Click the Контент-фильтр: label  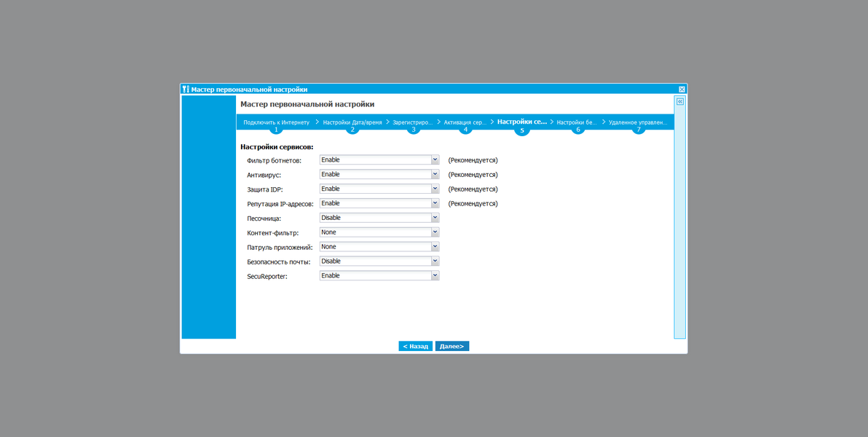[x=273, y=233]
